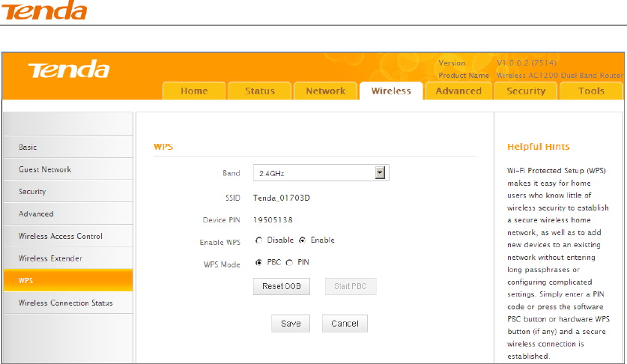627x364 pixels.
Task: Open the Network tab
Action: 326,91
